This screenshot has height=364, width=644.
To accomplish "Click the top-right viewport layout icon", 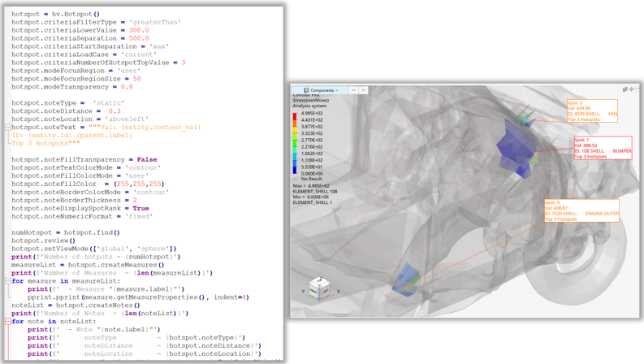I will (x=625, y=89).
